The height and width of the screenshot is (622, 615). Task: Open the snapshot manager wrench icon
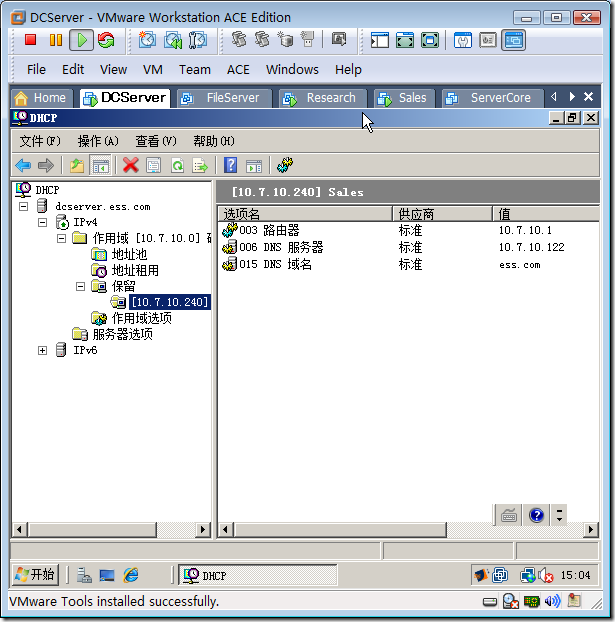198,40
